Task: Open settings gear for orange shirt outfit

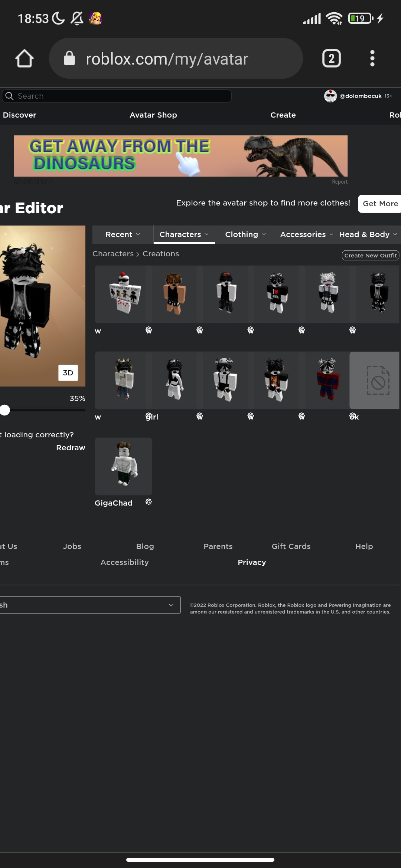Action: 301,416
